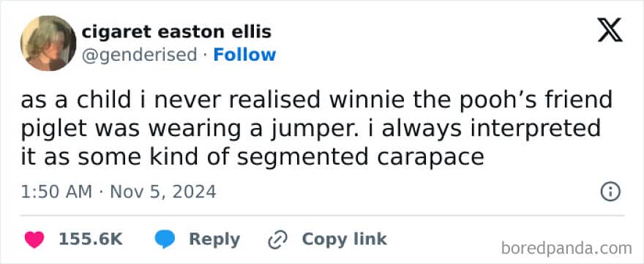The height and width of the screenshot is (264, 644).
Task: Select the Reply label
Action: [x=214, y=240]
